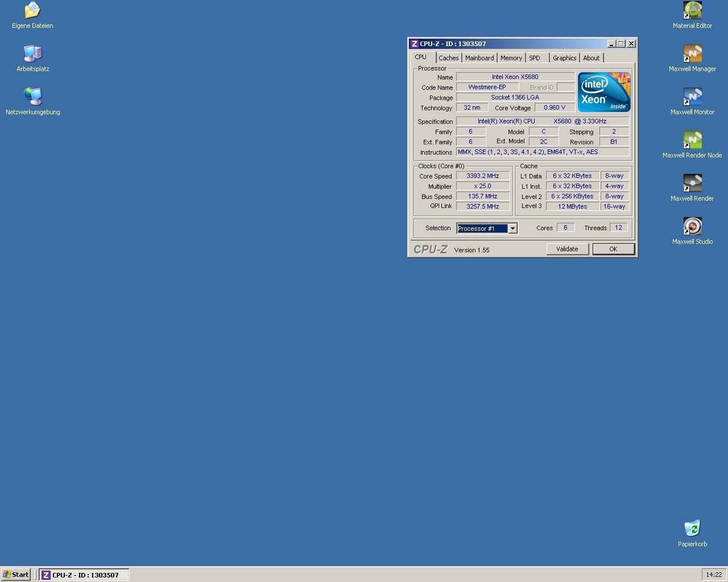Click the Bus Speed value 135.7 MHz
The width and height of the screenshot is (728, 582).
tap(483, 196)
